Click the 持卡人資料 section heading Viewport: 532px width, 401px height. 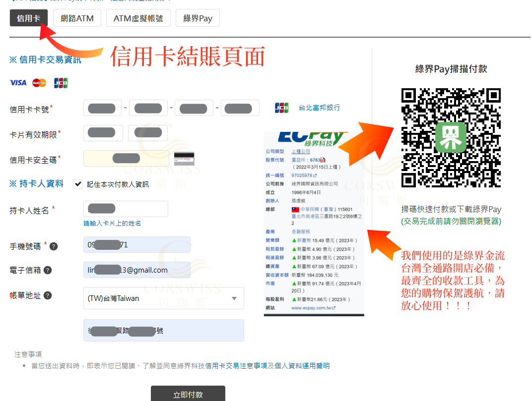pos(36,184)
